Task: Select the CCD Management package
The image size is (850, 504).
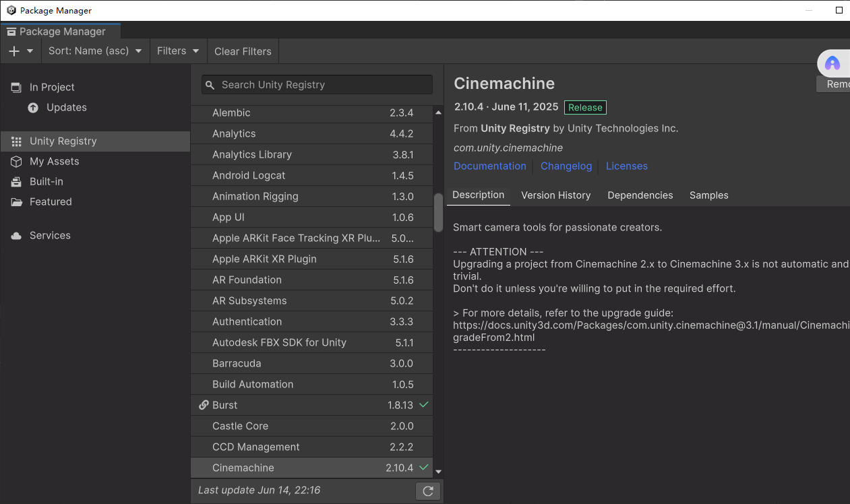Action: (312, 447)
